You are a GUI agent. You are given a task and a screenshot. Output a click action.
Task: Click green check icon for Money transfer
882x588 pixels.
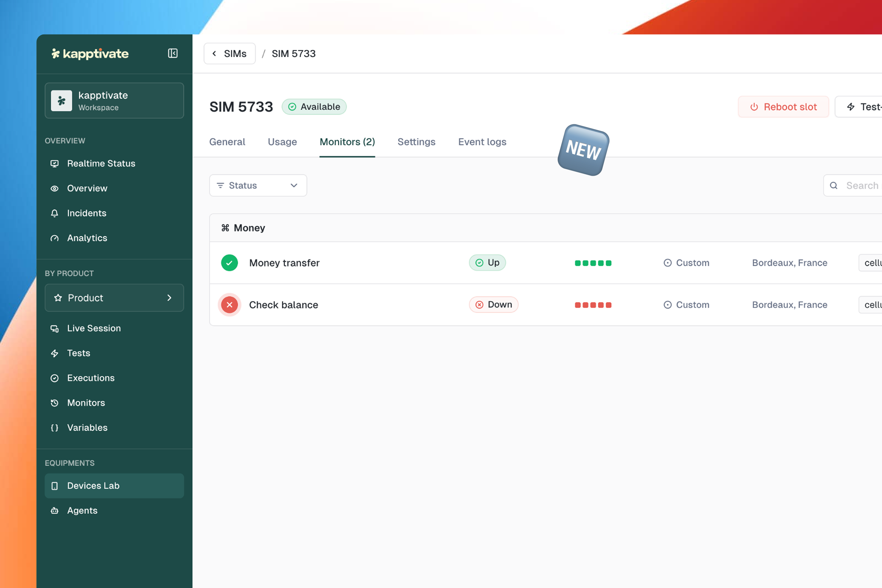coord(229,263)
